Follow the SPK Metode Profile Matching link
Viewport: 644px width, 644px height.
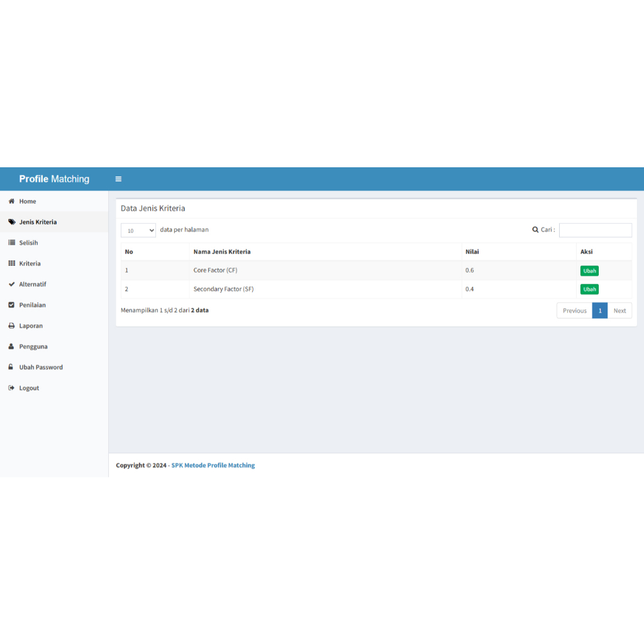coord(213,465)
